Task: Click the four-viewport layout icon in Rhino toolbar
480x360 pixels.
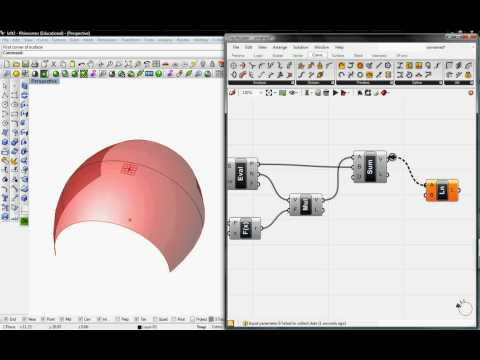Action: [156, 64]
